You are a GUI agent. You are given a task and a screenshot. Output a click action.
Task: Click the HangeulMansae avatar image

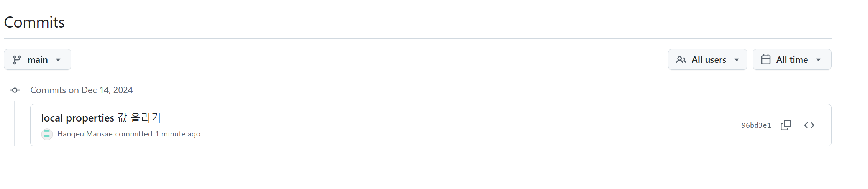pos(47,134)
